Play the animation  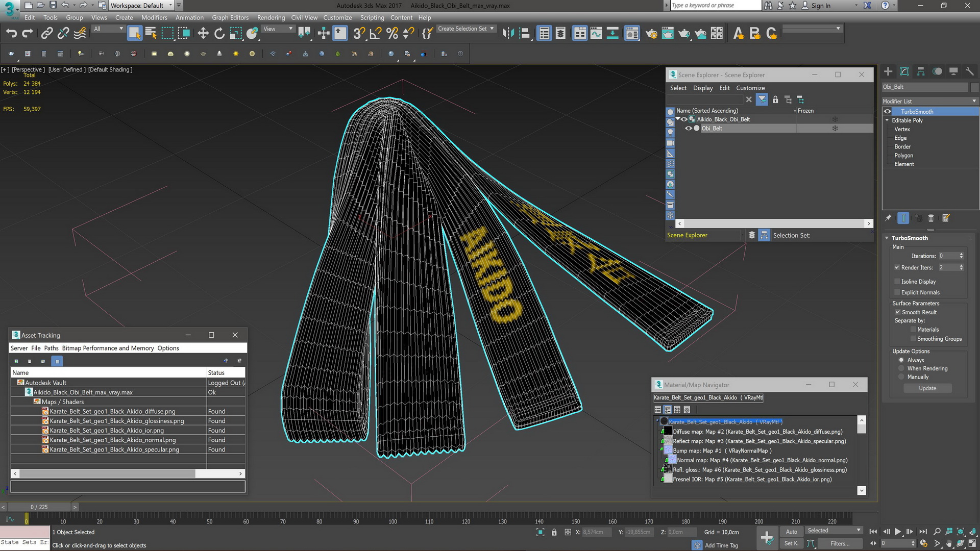(x=898, y=532)
